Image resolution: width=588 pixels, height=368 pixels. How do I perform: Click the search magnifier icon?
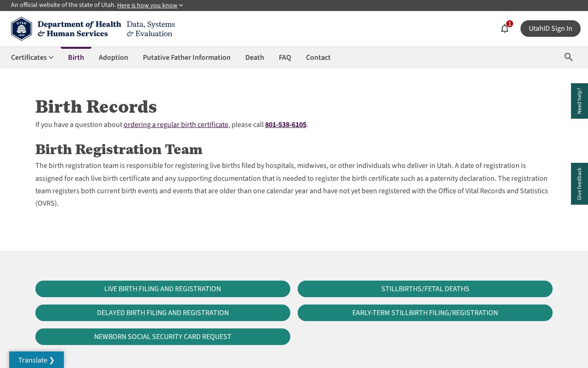coord(569,57)
